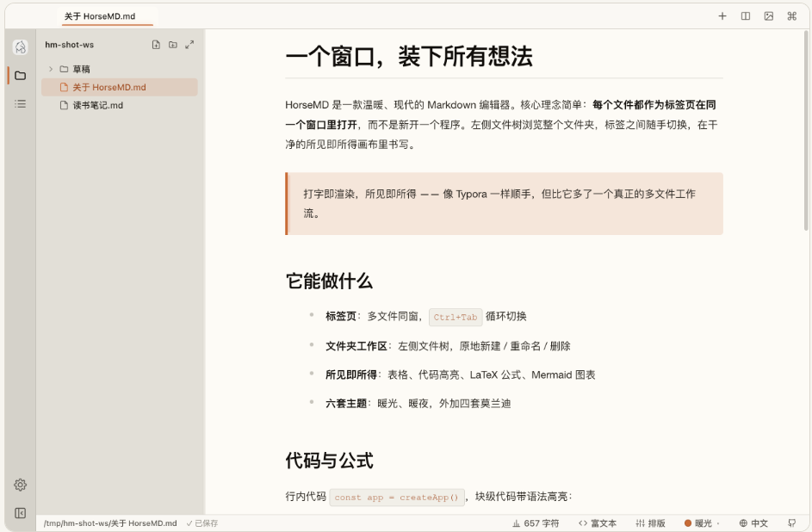Change language via 中文 button
The width and height of the screenshot is (812, 532).
[x=753, y=523]
